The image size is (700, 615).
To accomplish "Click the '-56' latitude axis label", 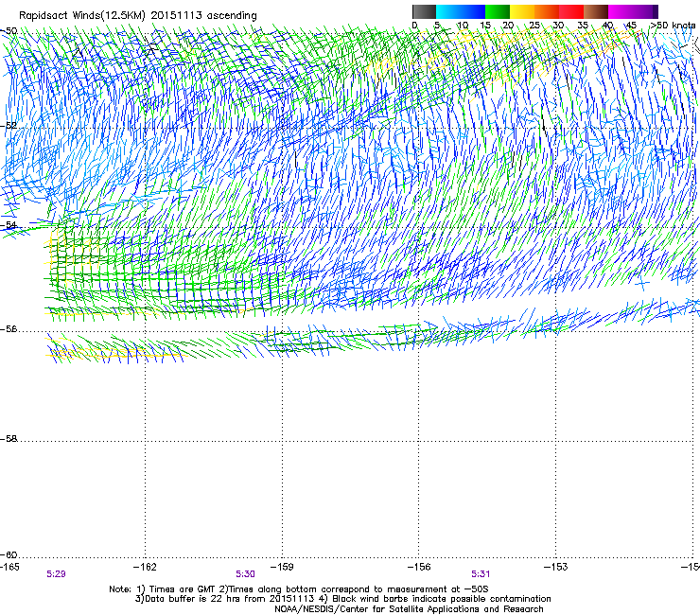I will 9,329.
